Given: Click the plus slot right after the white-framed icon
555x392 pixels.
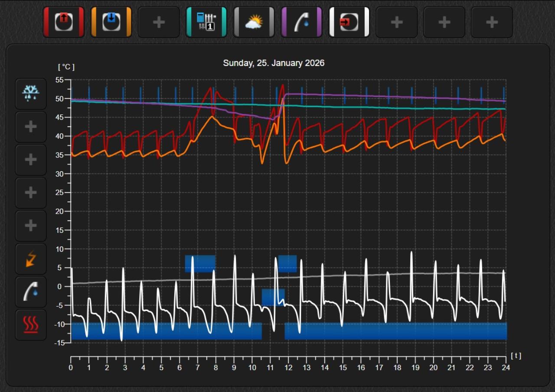Looking at the screenshot, I should 397,22.
